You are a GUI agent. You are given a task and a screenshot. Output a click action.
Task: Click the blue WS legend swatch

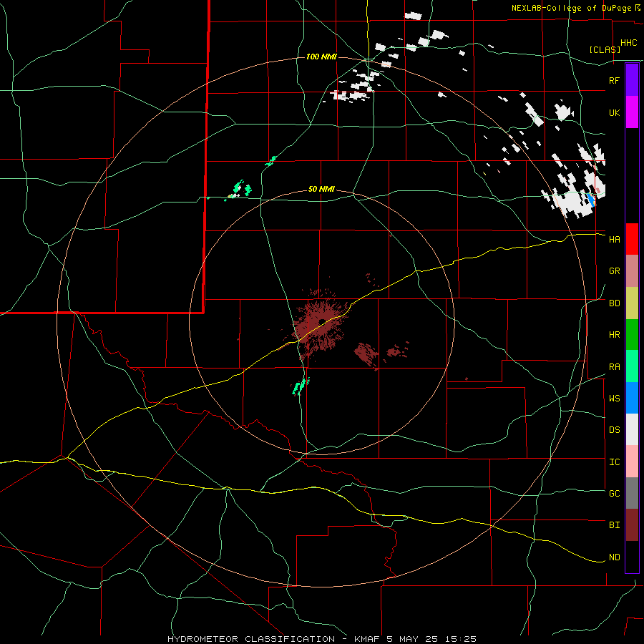click(632, 398)
